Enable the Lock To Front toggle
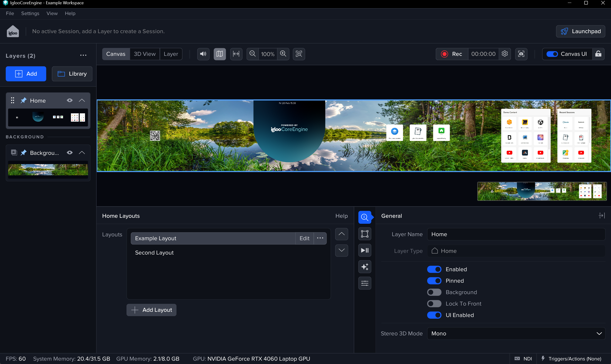 coord(434,304)
